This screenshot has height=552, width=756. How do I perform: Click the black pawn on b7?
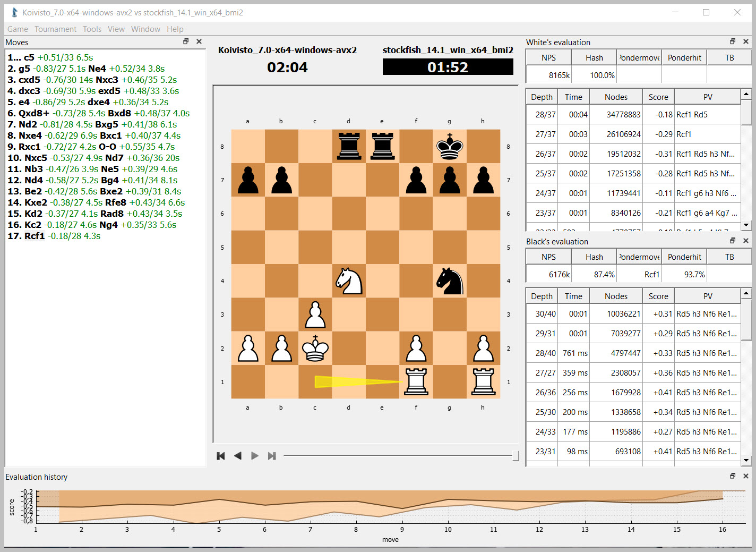[x=281, y=180]
